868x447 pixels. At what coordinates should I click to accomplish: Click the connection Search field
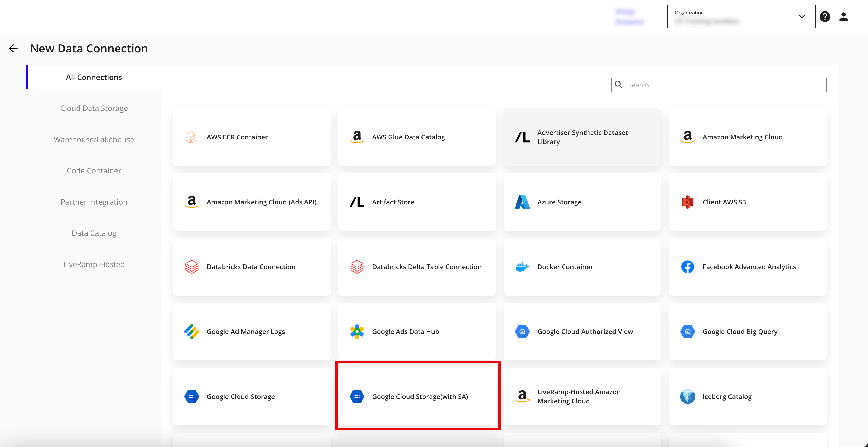point(725,85)
